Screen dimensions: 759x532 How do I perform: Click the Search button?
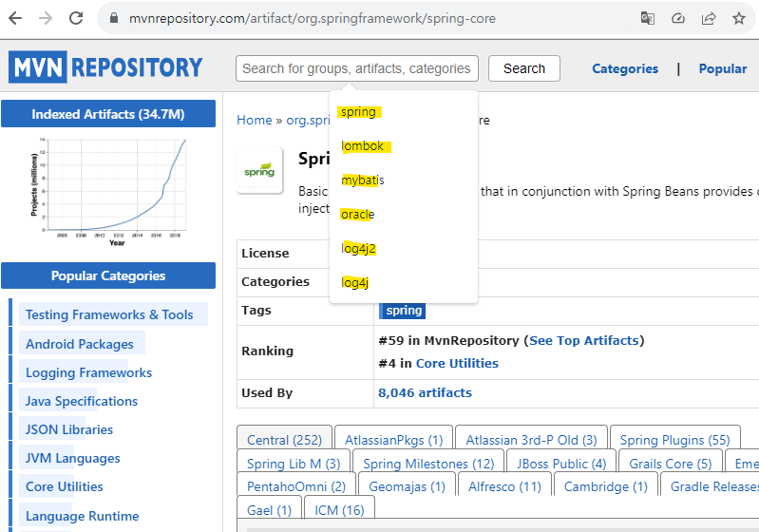click(x=524, y=68)
